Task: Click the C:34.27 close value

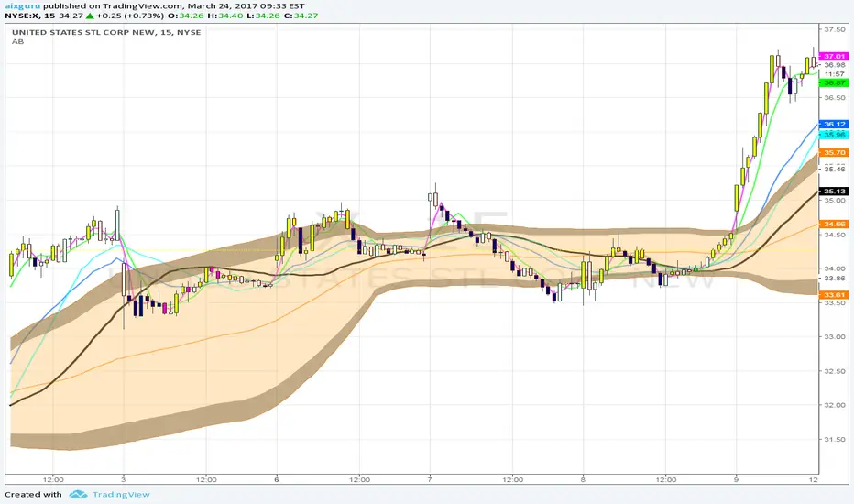Action: pos(301,16)
